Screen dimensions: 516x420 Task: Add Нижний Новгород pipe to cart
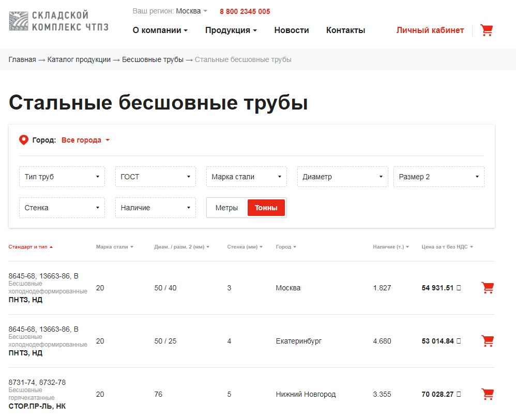[487, 394]
